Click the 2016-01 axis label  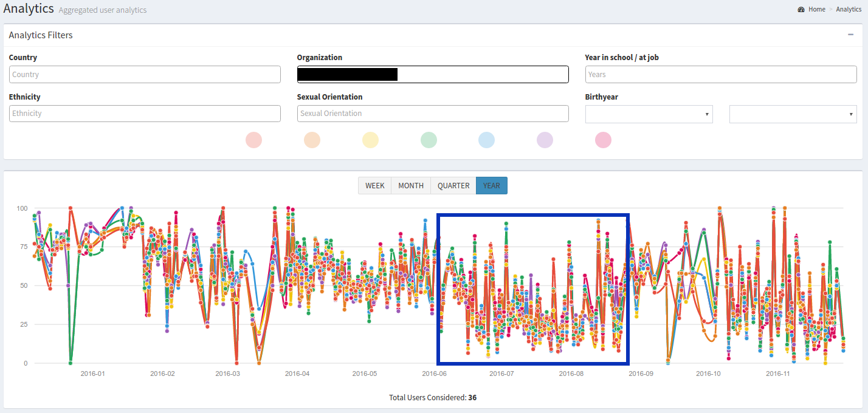point(93,374)
